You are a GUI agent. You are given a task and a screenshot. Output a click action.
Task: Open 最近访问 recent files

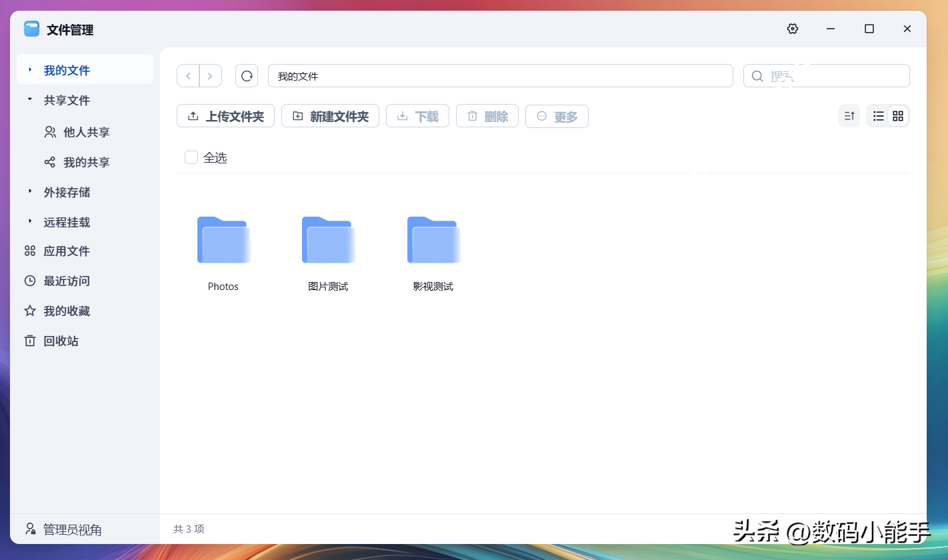point(66,281)
